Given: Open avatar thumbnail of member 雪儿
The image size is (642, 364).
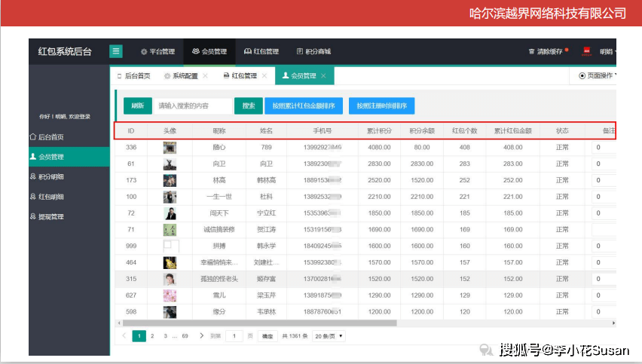Looking at the screenshot, I should click(170, 295).
